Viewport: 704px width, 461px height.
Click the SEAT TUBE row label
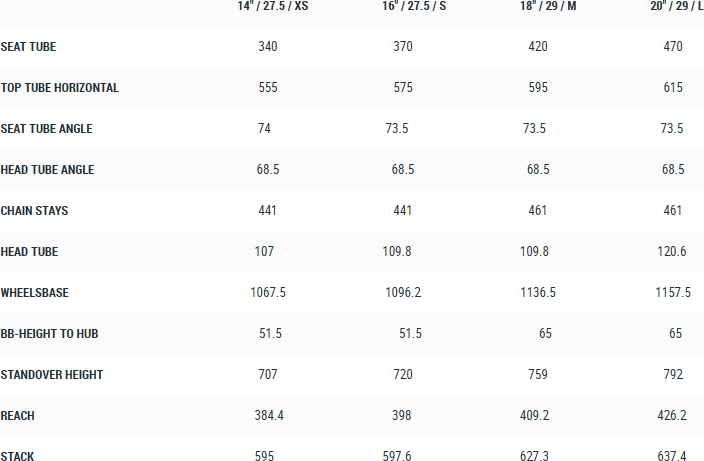pos(28,46)
